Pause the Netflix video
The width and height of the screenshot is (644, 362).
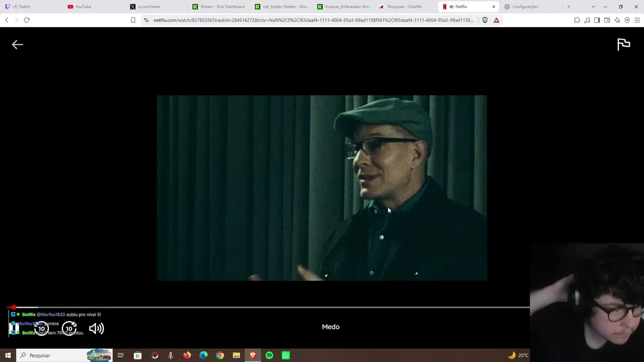tap(14, 329)
